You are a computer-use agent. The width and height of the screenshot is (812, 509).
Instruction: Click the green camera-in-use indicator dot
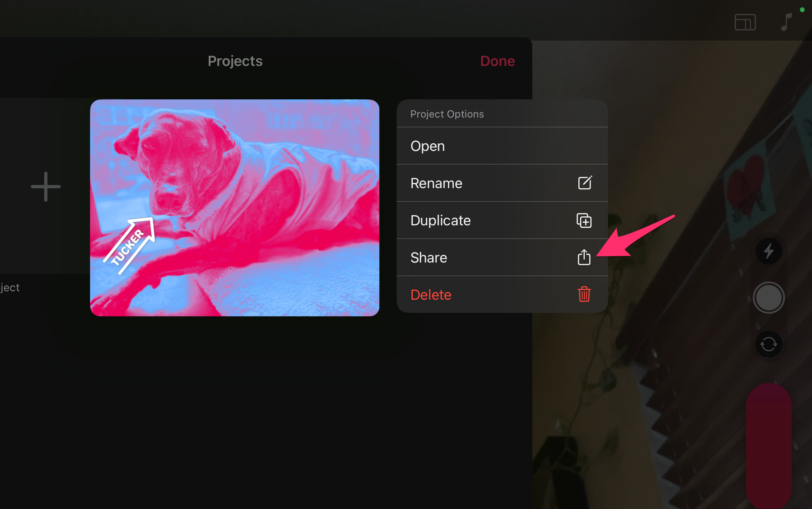[802, 9]
